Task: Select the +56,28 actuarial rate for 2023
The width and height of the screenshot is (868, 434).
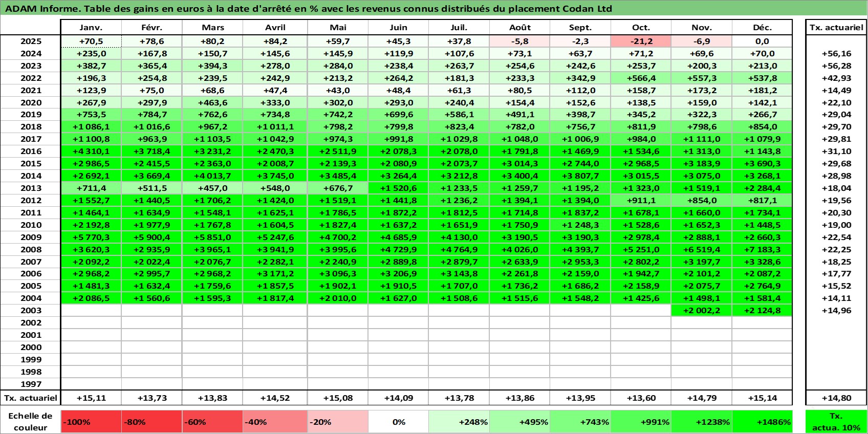Action: point(836,66)
